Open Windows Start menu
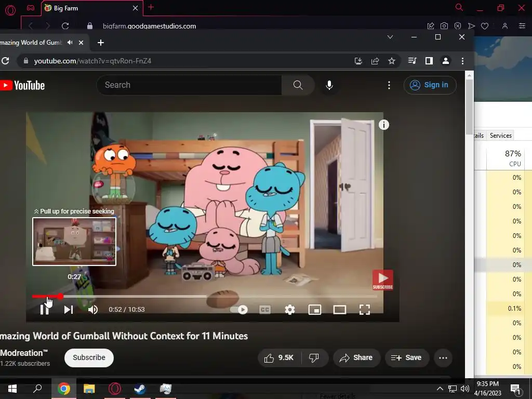Viewport: 532px width, 399px height. [12, 389]
